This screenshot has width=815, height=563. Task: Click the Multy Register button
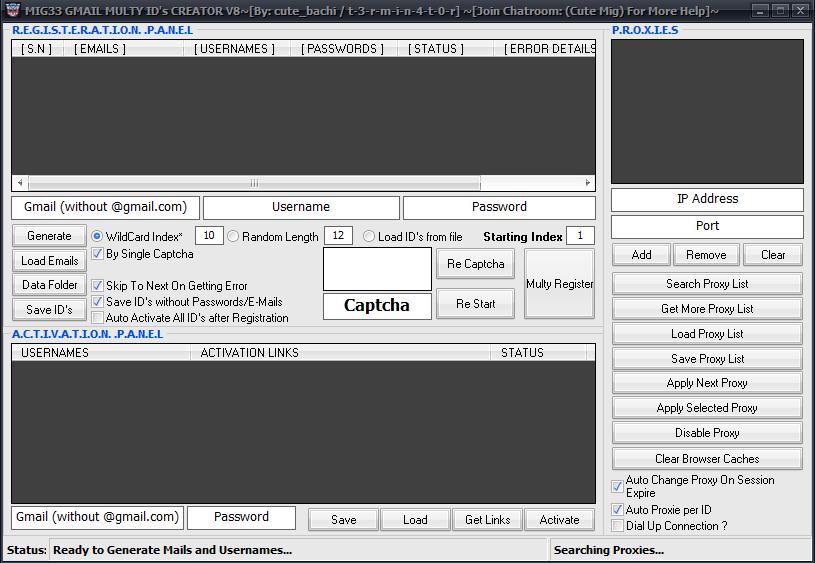pos(559,284)
